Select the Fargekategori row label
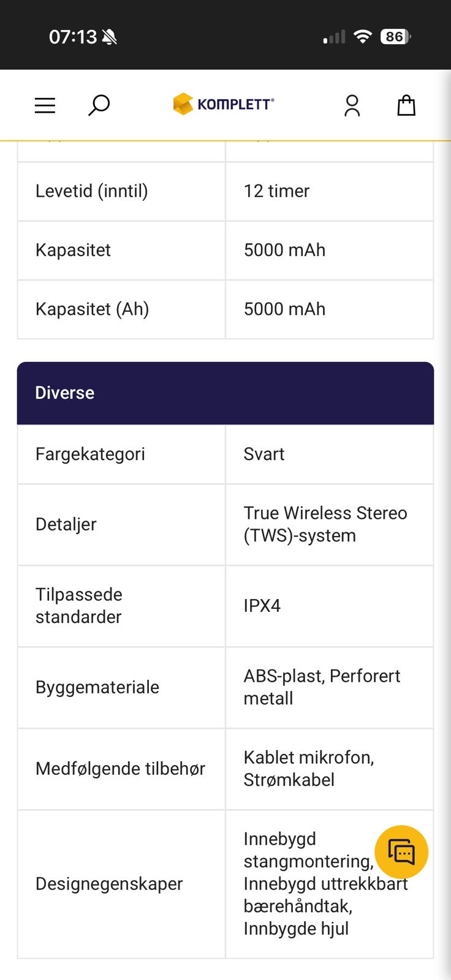The image size is (451, 980). coord(90,454)
